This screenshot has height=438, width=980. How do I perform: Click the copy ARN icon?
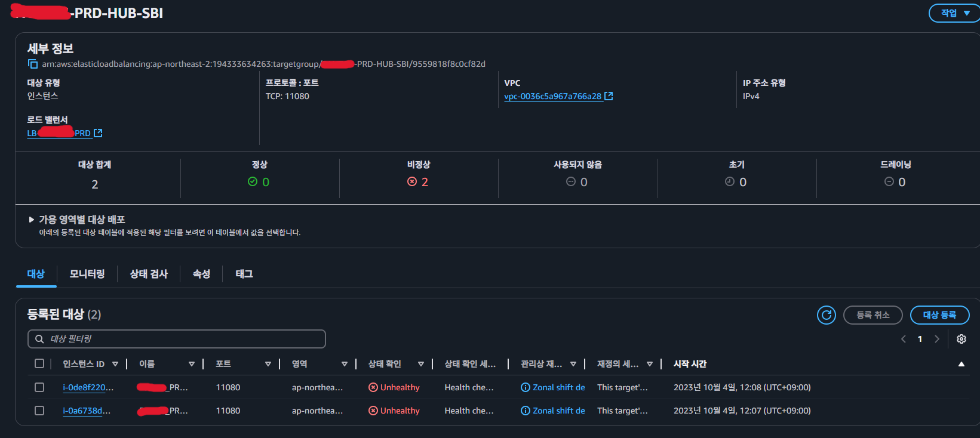pos(33,64)
